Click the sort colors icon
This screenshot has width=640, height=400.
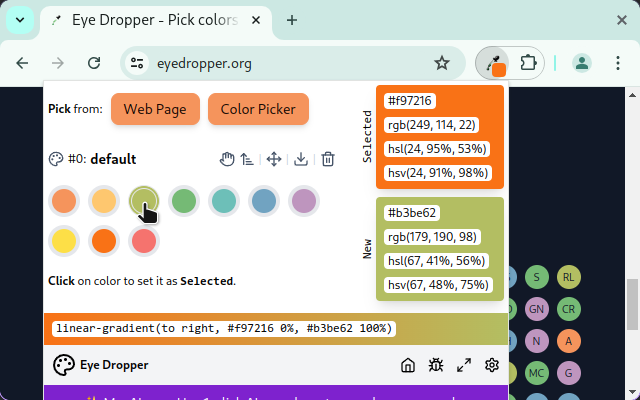(x=246, y=159)
